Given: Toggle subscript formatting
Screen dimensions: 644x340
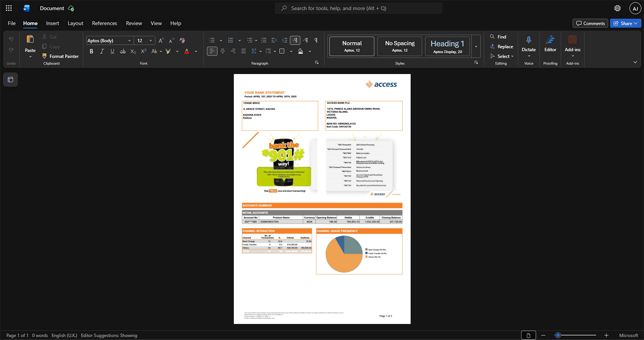Looking at the screenshot, I should [x=133, y=51].
